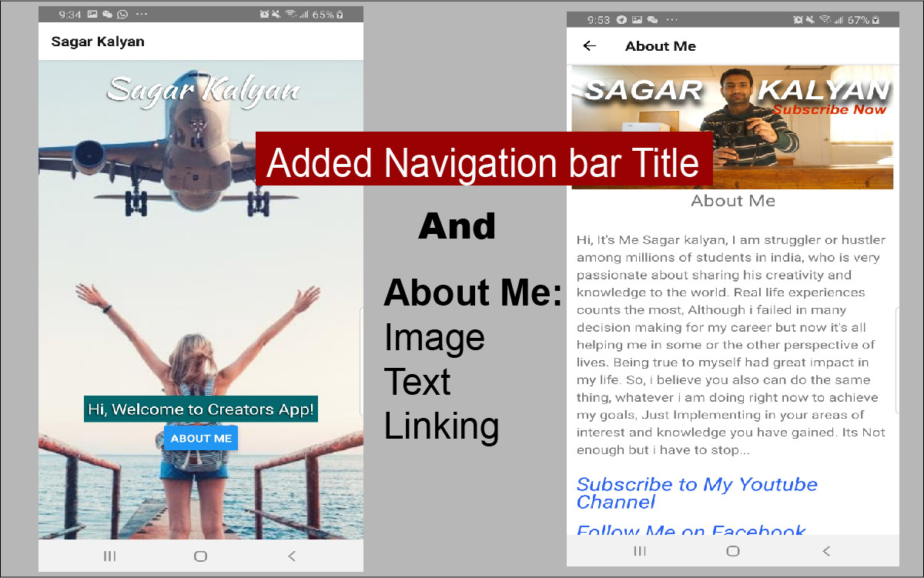Tap gallery image notification icon on right phone
The width and height of the screenshot is (924, 578).
(x=637, y=20)
